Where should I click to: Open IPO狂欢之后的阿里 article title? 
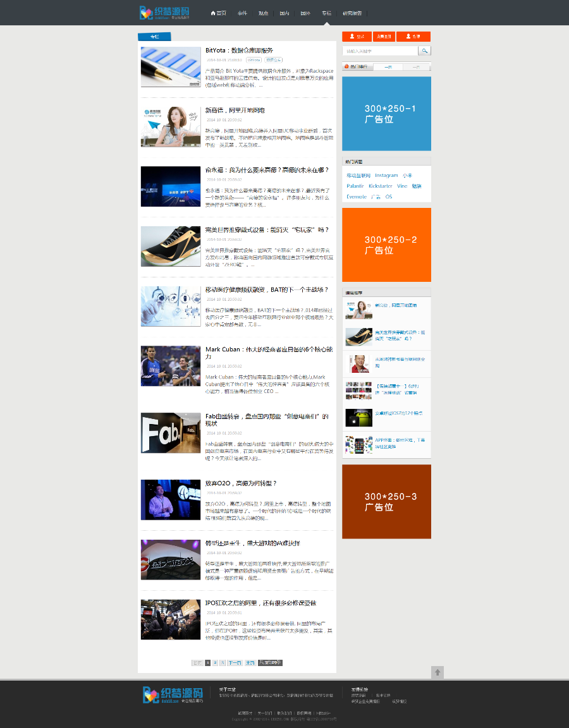point(261,603)
